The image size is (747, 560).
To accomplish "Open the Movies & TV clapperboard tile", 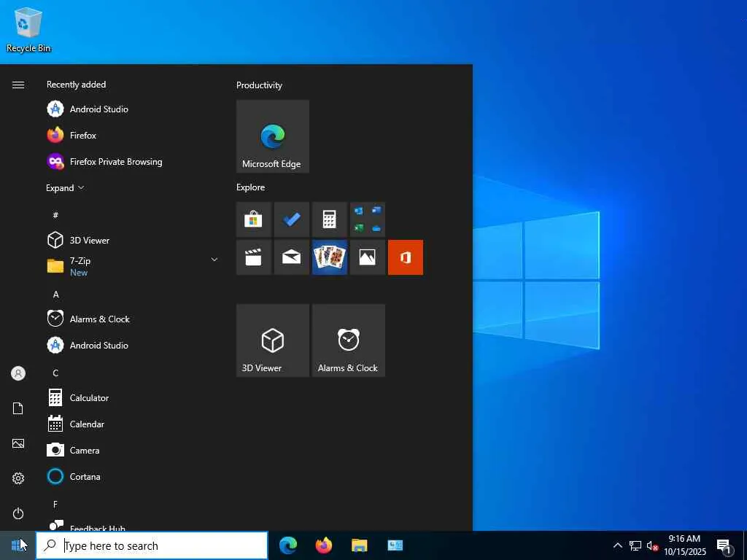I will click(x=253, y=257).
